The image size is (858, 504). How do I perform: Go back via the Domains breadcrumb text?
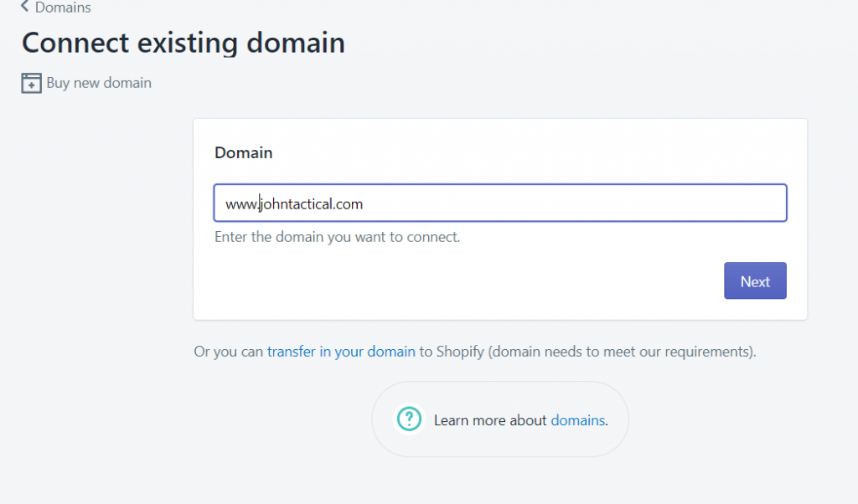click(x=63, y=7)
